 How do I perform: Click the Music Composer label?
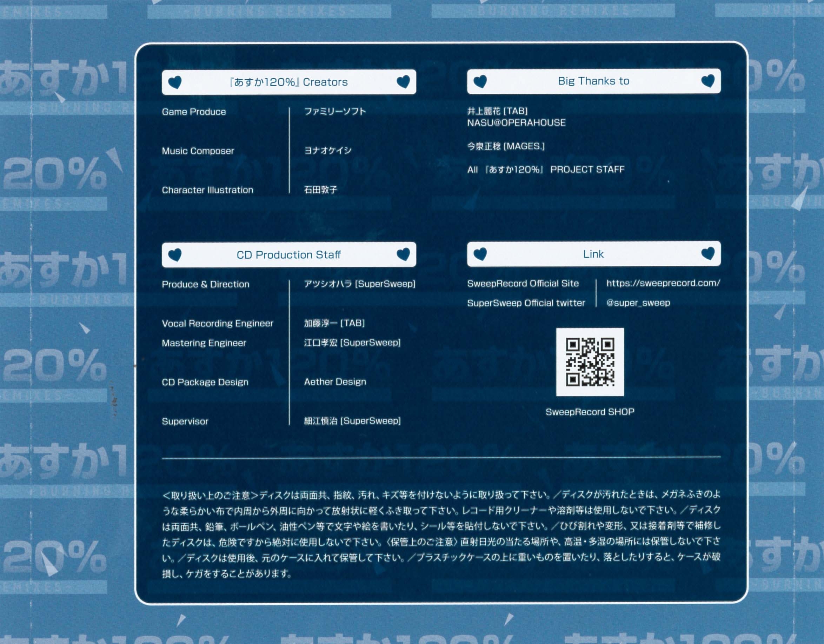[x=198, y=151]
